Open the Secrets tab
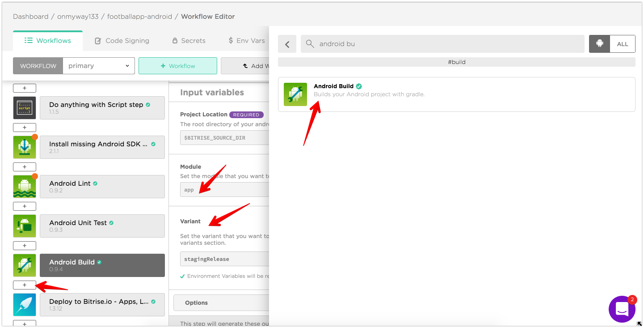644x328 pixels. point(189,41)
